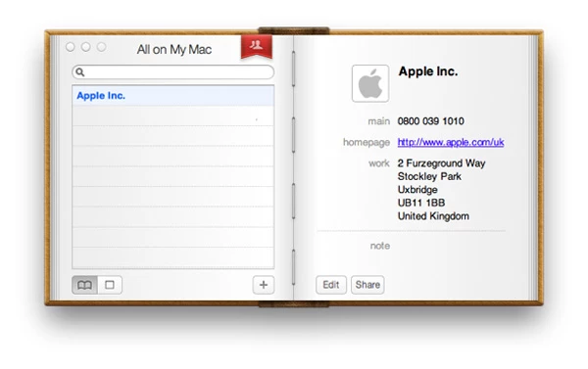Click the 'United Kingdom' country line
This screenshot has width=588, height=369.
[433, 216]
